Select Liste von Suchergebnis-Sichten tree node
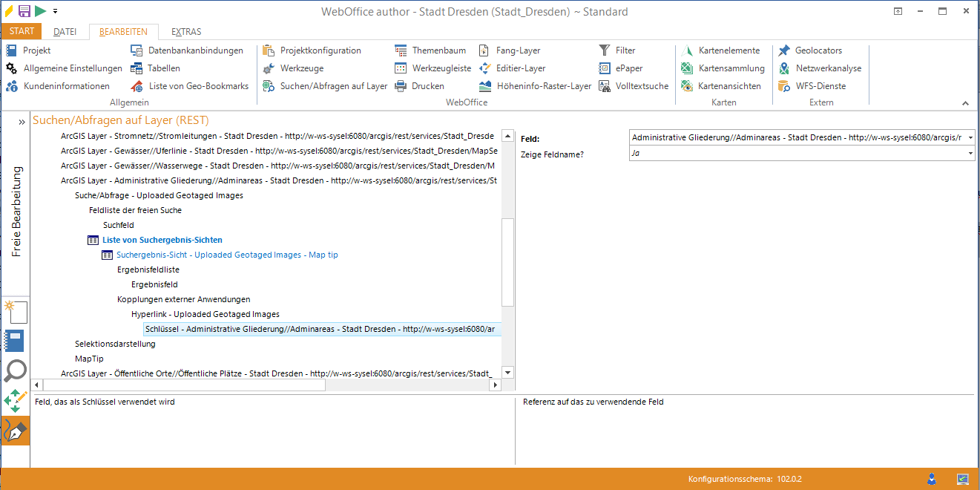980x490 pixels. click(162, 240)
